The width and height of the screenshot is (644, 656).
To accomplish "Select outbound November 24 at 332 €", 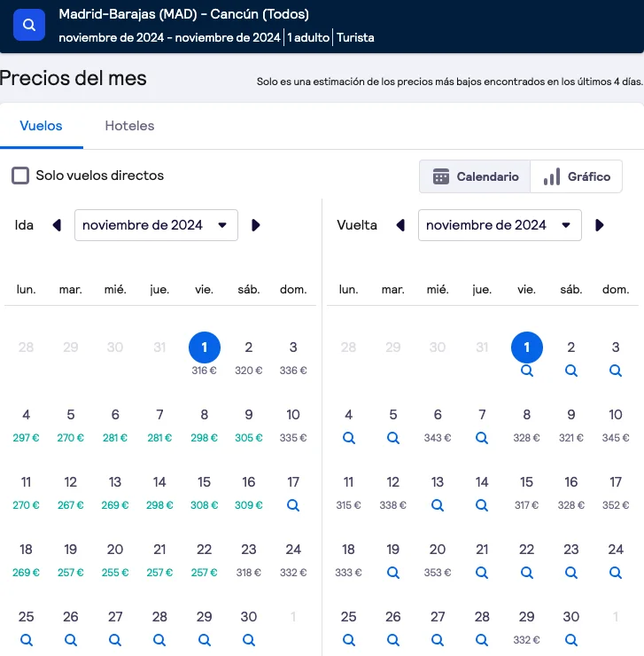I will pos(293,560).
